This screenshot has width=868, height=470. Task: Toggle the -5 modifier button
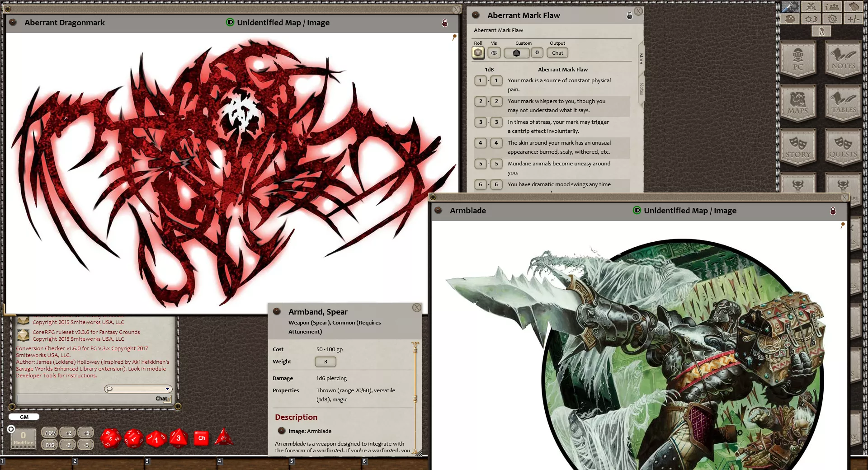(86, 445)
